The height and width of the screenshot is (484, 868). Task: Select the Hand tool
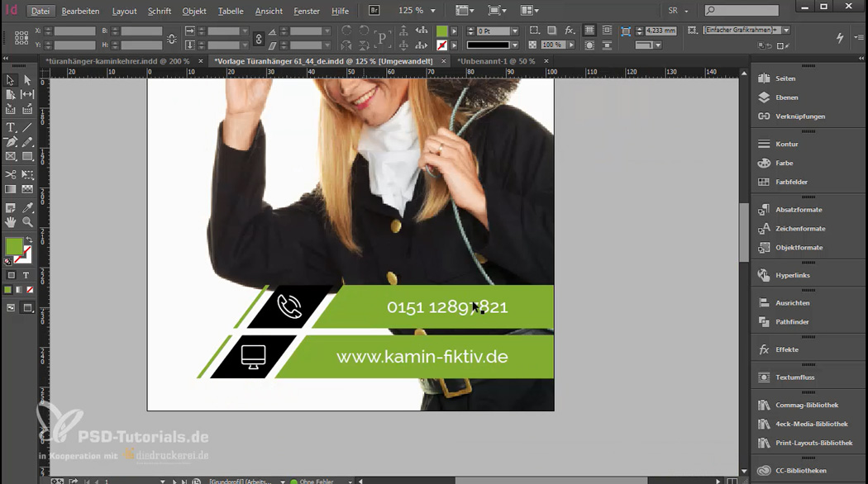[10, 222]
